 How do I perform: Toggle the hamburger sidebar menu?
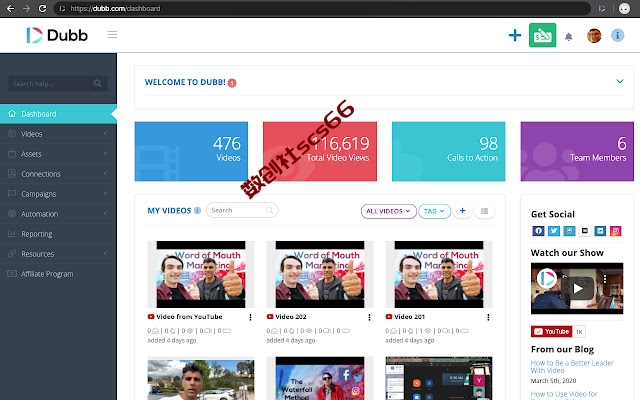click(x=112, y=35)
